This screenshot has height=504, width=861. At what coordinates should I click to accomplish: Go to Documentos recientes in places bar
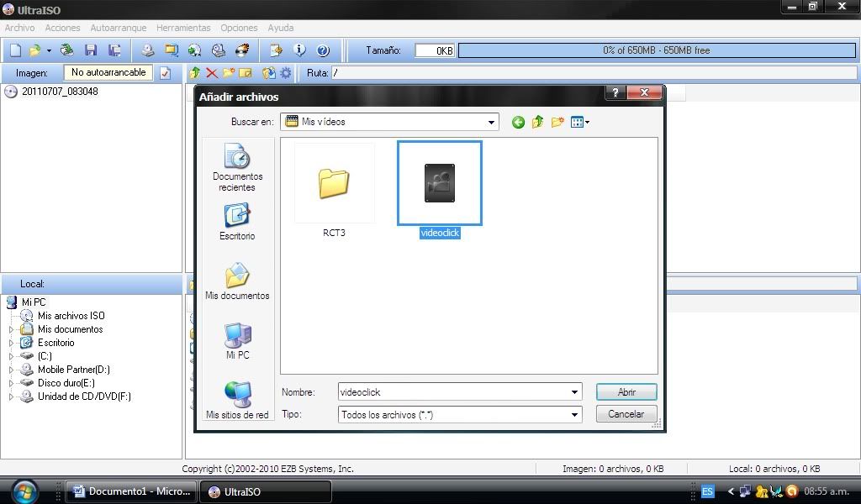[237, 167]
